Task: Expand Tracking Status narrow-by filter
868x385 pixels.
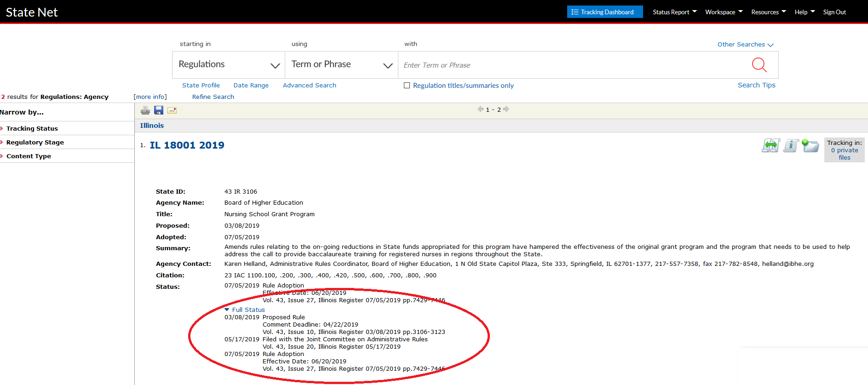Action: click(x=32, y=129)
